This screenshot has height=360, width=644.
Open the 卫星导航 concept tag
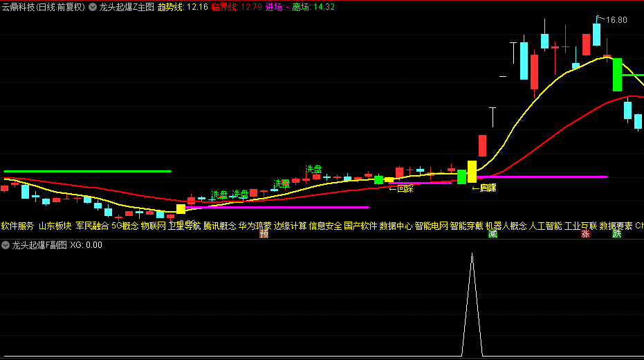click(x=185, y=226)
